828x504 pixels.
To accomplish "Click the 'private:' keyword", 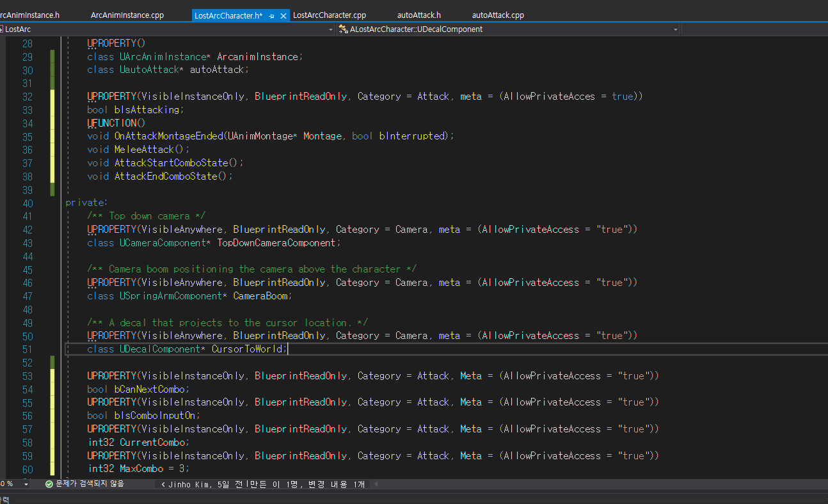I will (86, 203).
